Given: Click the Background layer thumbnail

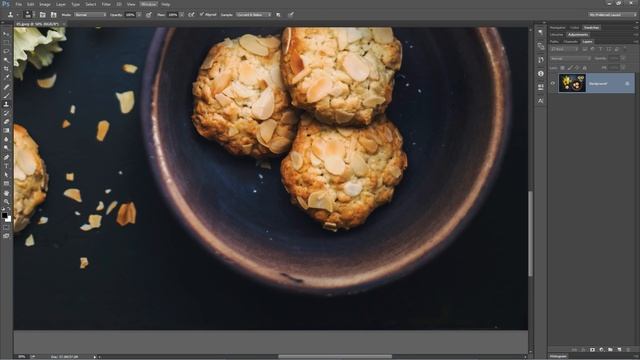Looking at the screenshot, I should click(572, 83).
